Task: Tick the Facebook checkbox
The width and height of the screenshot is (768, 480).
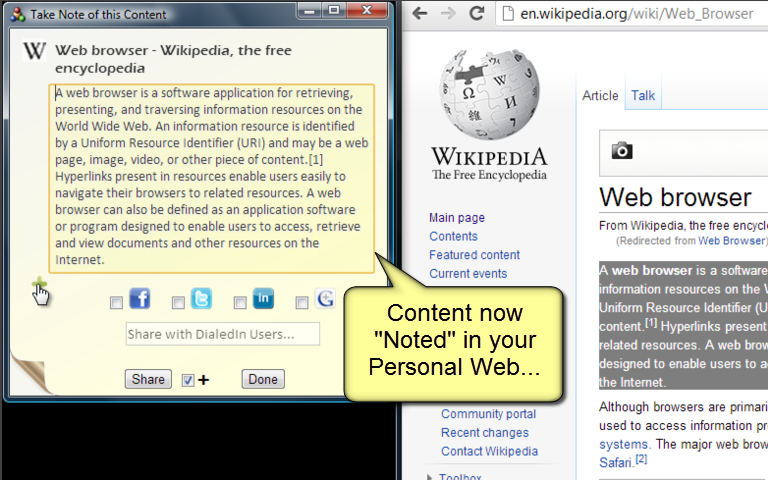Action: [x=116, y=303]
